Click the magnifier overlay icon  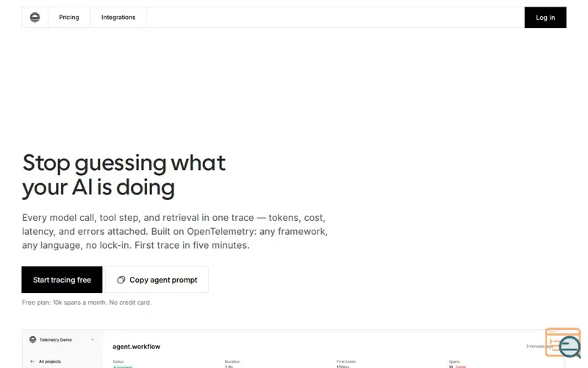click(570, 347)
